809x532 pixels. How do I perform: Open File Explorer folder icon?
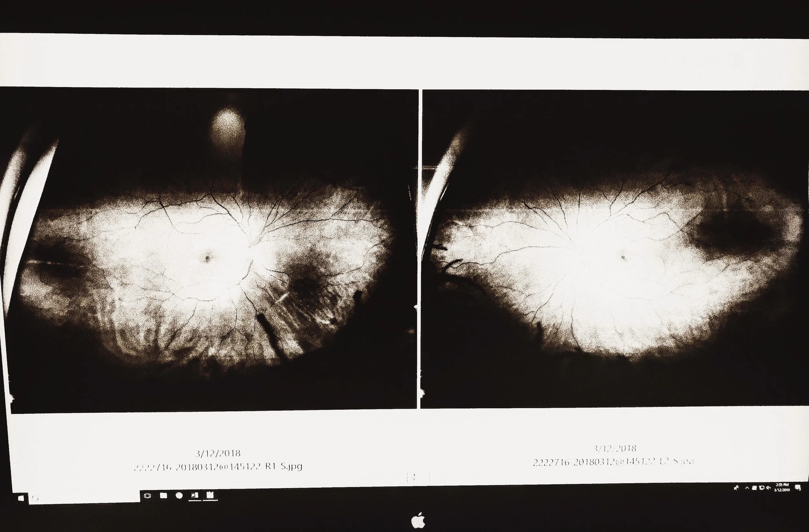(x=163, y=495)
